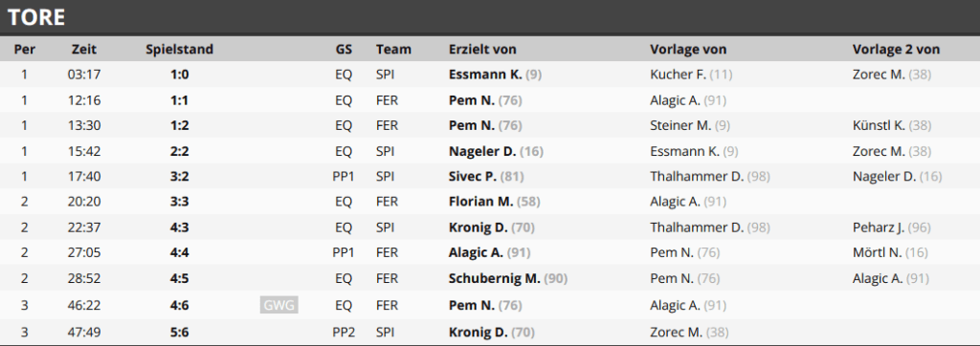Open assist Steiner M. (9)

690,125
